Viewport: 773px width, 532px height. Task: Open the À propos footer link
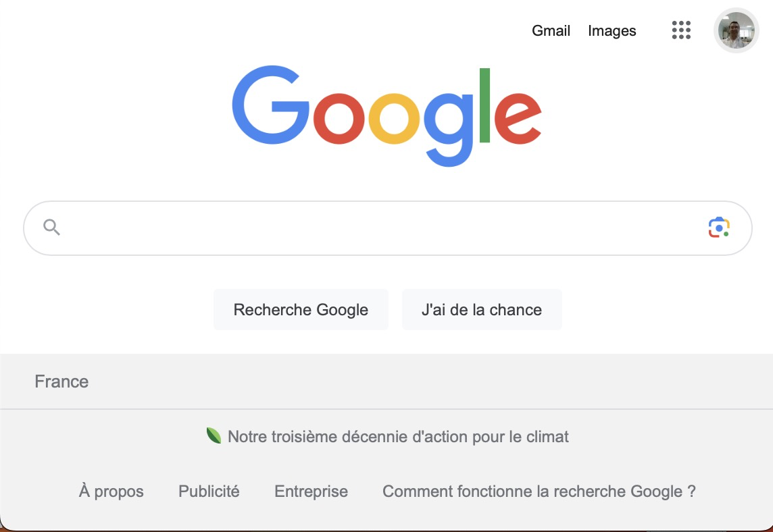point(111,491)
